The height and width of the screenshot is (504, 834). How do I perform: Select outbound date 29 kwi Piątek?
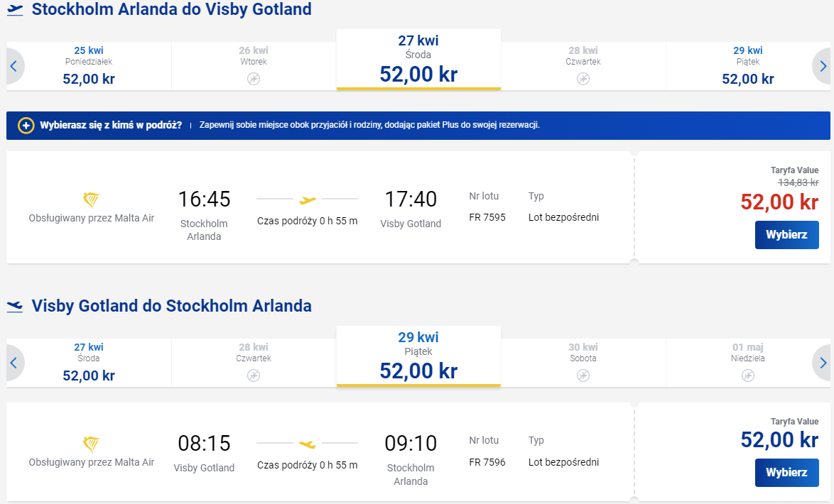coord(748,67)
